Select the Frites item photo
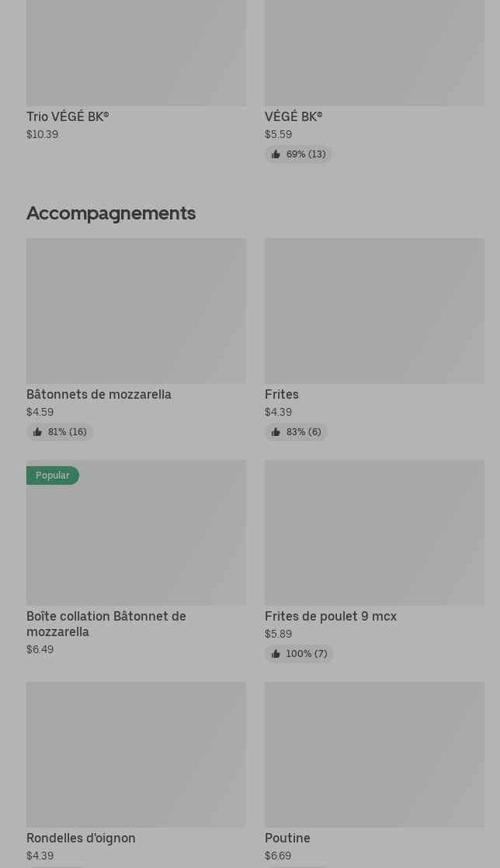Viewport: 500px width, 868px height. (x=374, y=310)
